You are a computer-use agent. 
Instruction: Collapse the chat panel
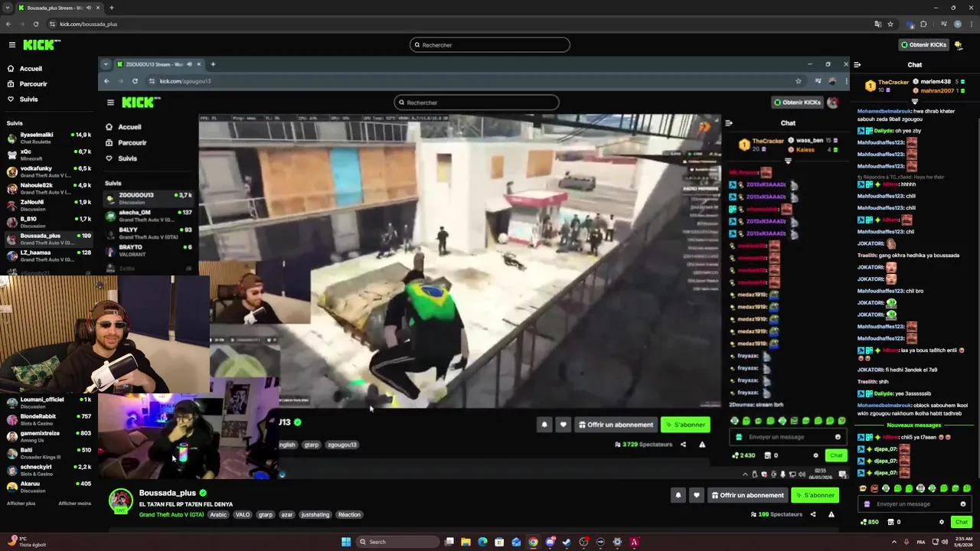pos(857,65)
